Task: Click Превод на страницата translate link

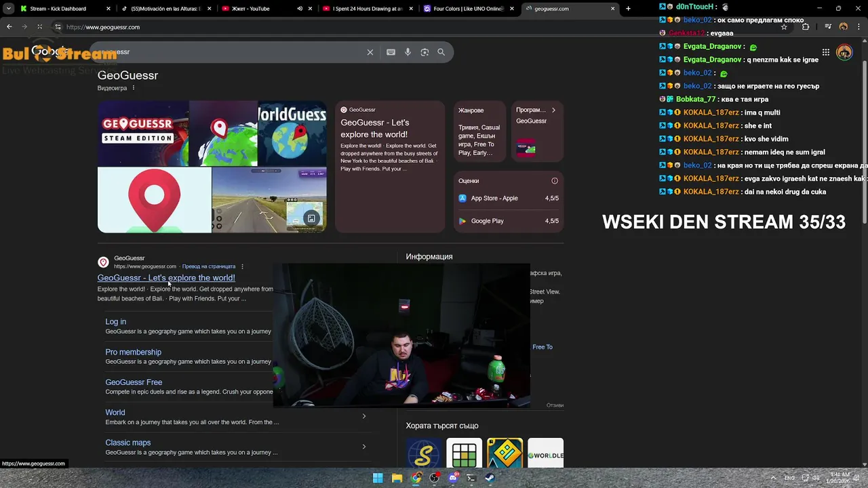Action: click(x=209, y=266)
